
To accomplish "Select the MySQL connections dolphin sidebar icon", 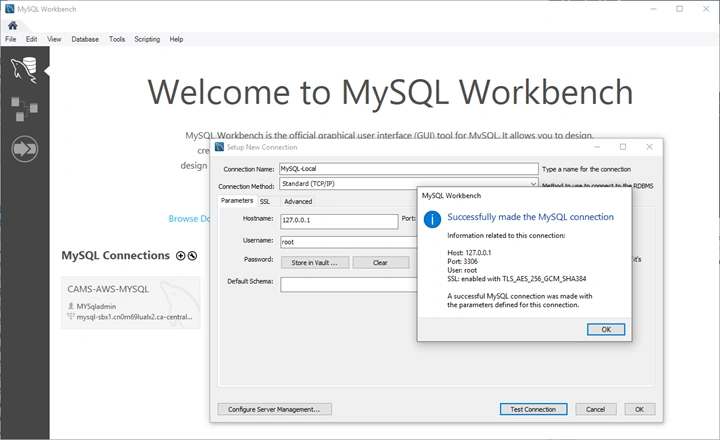I will [24, 71].
